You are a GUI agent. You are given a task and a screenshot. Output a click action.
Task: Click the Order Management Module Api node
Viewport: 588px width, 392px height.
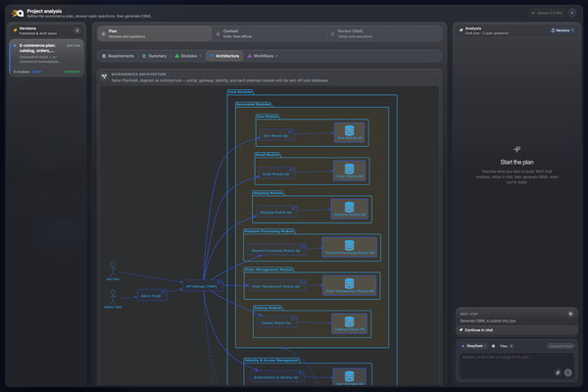click(276, 286)
